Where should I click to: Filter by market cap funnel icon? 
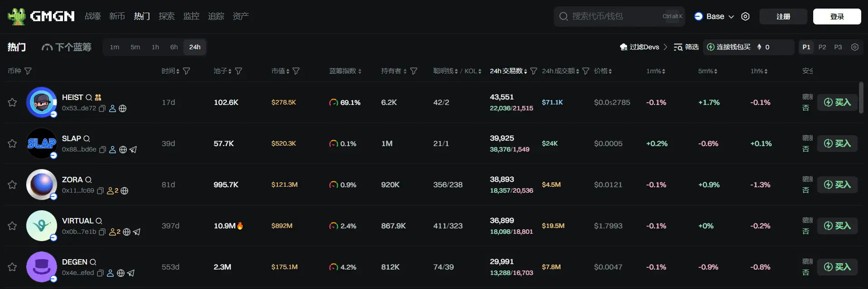pos(296,71)
